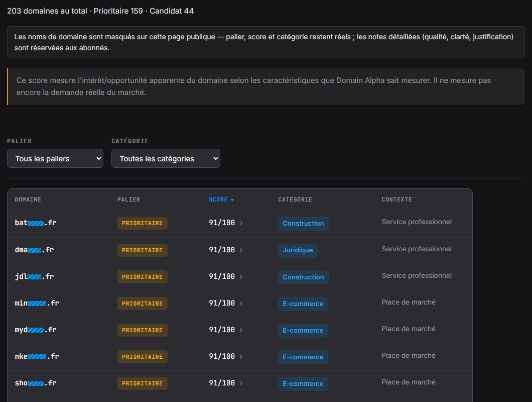
Task: Click the Prioritaire badge in the myd row
Action: coord(143,330)
